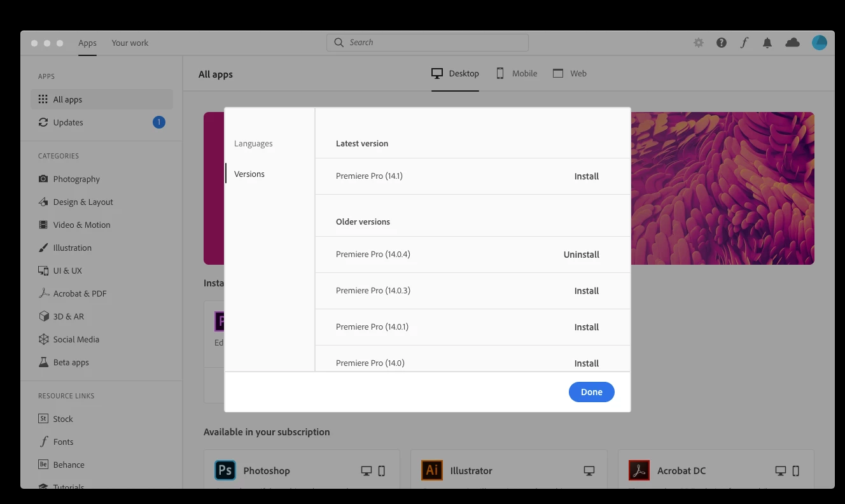The width and height of the screenshot is (845, 504).
Task: Install Premiere Pro (14.0.3)
Action: (587, 291)
